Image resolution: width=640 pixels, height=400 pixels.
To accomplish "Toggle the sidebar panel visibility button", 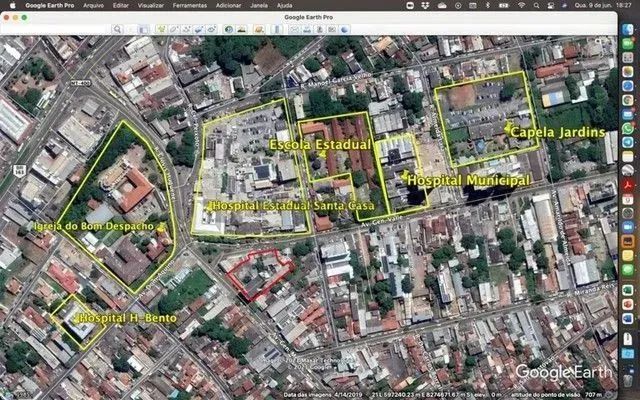I will 144,29.
